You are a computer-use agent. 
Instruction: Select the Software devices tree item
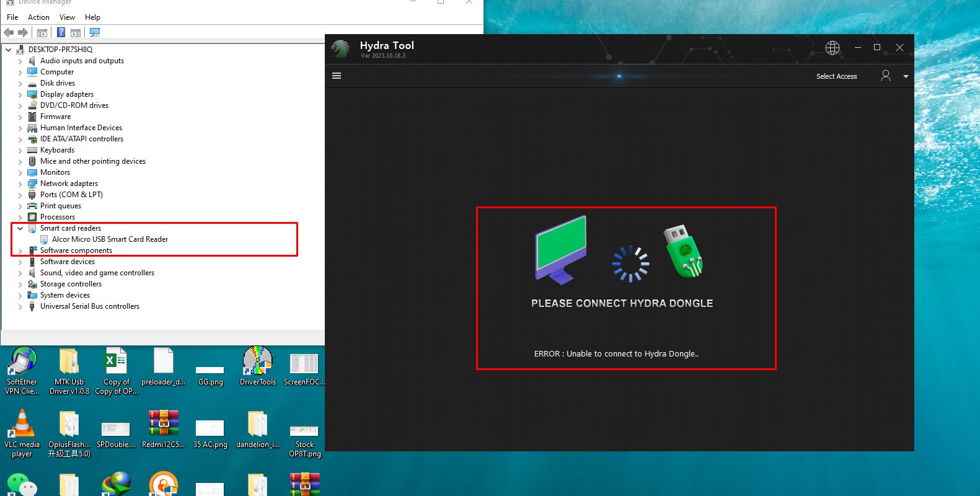tap(68, 262)
